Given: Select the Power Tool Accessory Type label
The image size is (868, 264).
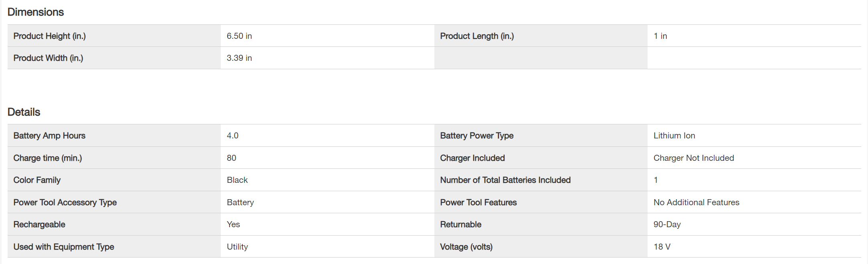Looking at the screenshot, I should pos(65,202).
